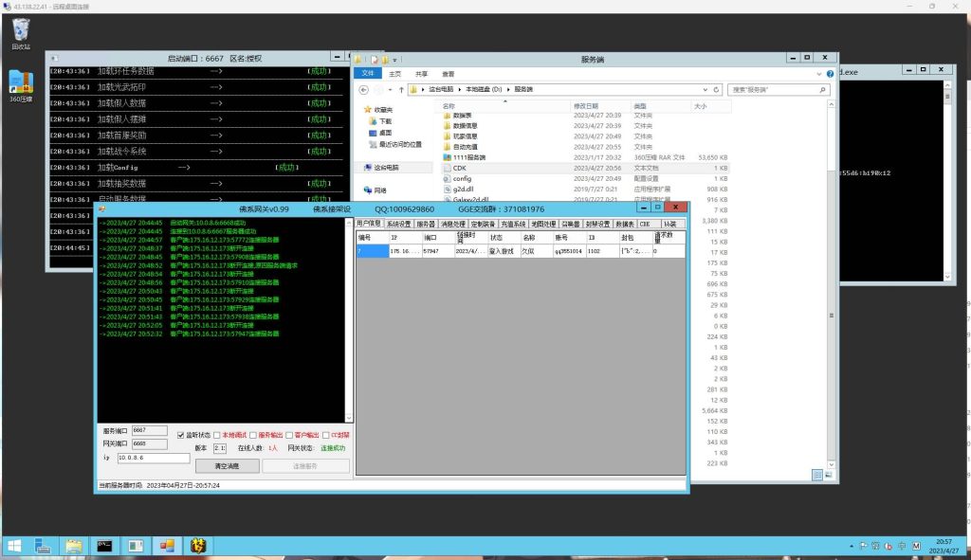Expand the Explorer ribbon chevron

pos(820,73)
